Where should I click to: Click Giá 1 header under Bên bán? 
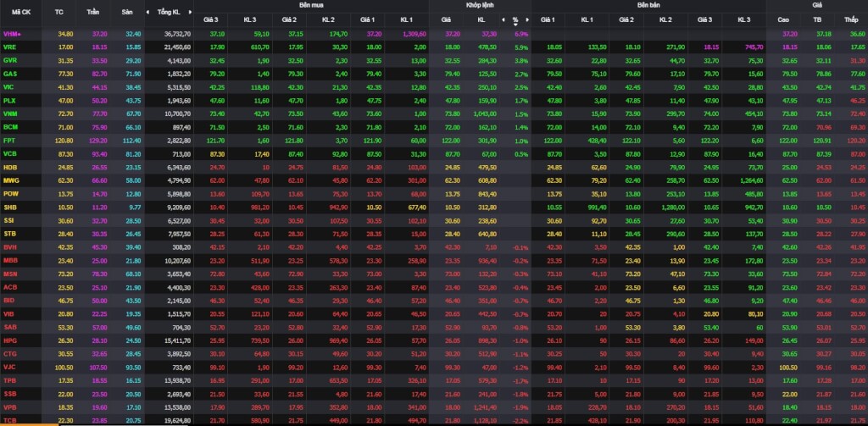pos(548,19)
